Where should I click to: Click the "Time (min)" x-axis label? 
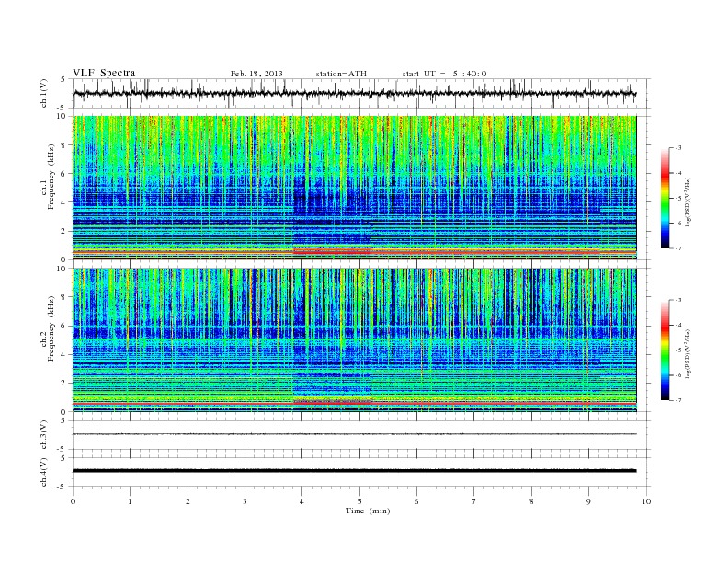pos(368,511)
